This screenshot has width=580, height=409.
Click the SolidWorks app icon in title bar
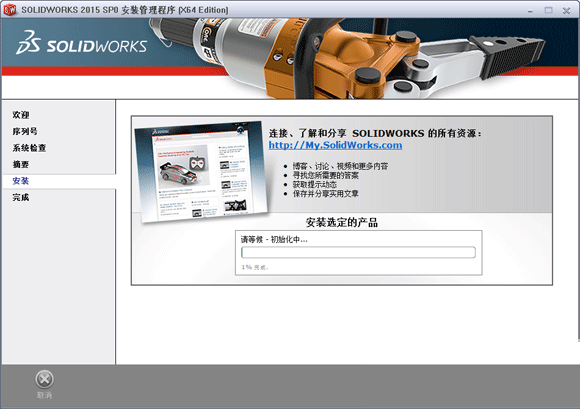(x=10, y=10)
